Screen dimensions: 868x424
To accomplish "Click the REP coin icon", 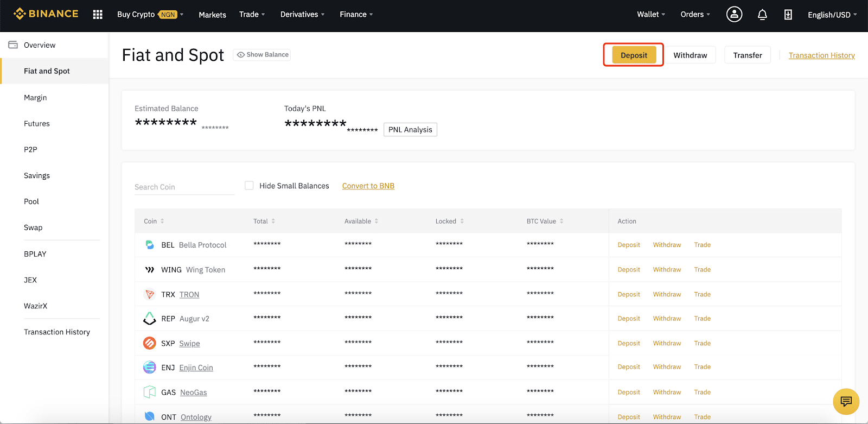I will point(150,319).
